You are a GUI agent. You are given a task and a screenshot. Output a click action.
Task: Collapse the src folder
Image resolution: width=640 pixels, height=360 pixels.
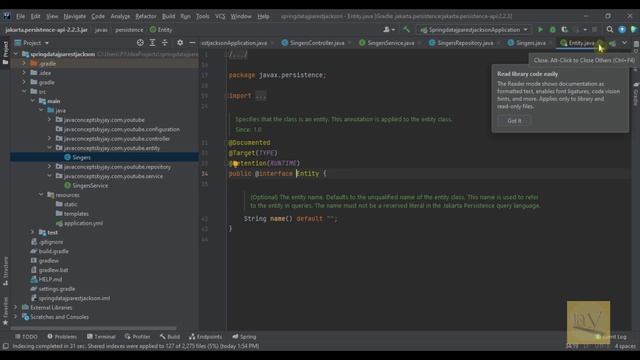pos(24,91)
